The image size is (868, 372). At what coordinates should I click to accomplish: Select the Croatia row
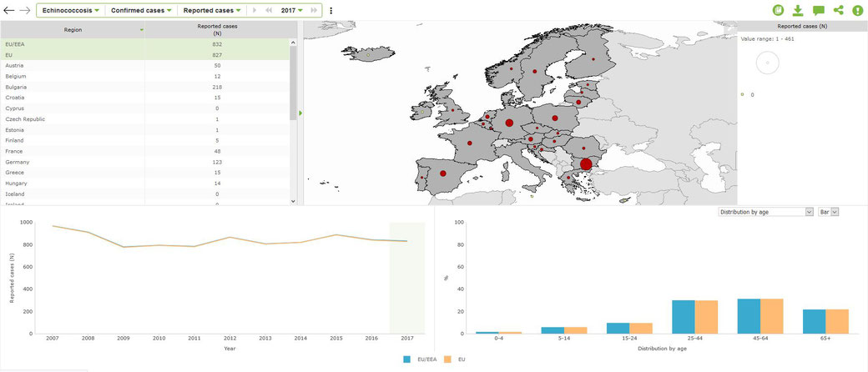click(144, 98)
